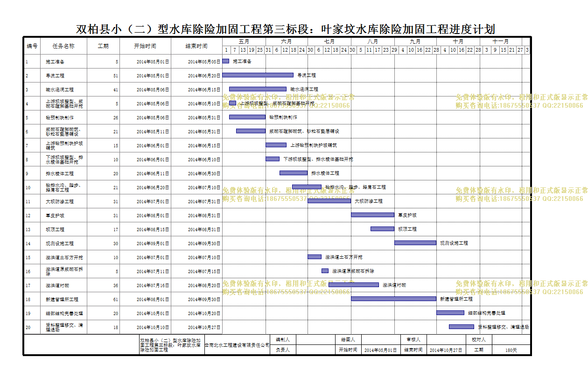Select the 五月 month header in timeline
Screen dimensions: 588x378
tap(244, 41)
